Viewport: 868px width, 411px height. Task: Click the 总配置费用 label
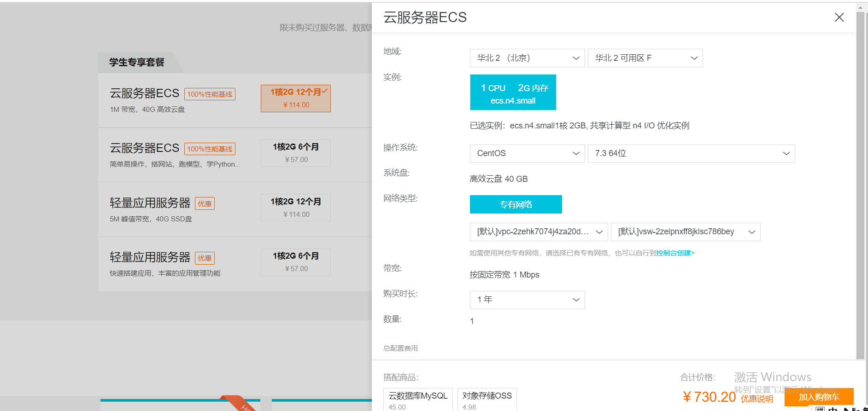(x=400, y=348)
